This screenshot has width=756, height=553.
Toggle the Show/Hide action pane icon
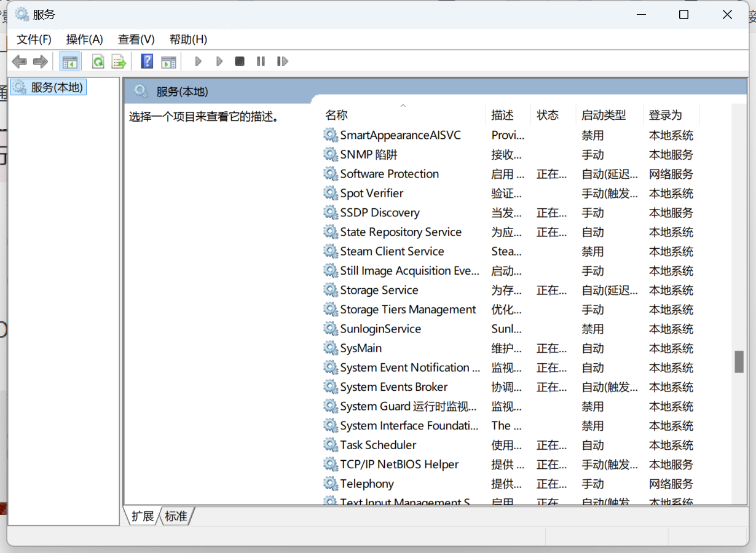(168, 61)
